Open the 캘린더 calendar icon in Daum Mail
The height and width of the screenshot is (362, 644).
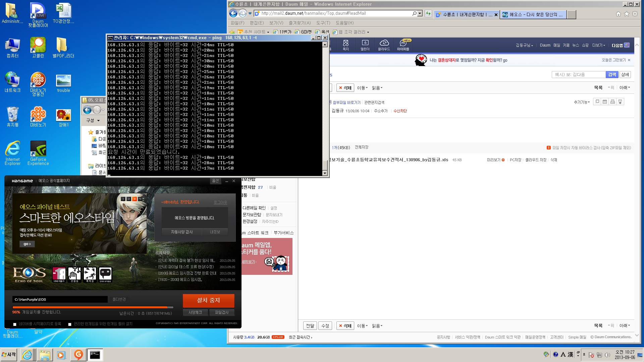(x=365, y=45)
